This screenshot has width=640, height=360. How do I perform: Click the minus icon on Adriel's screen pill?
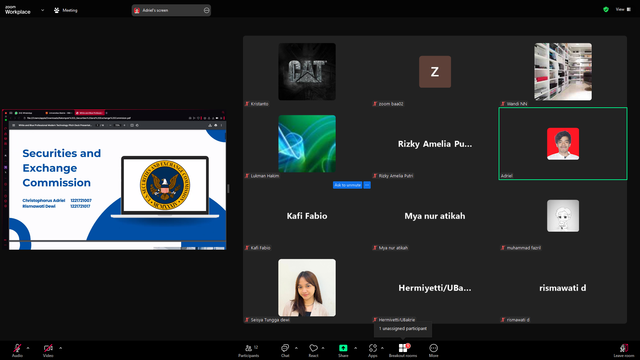click(207, 10)
